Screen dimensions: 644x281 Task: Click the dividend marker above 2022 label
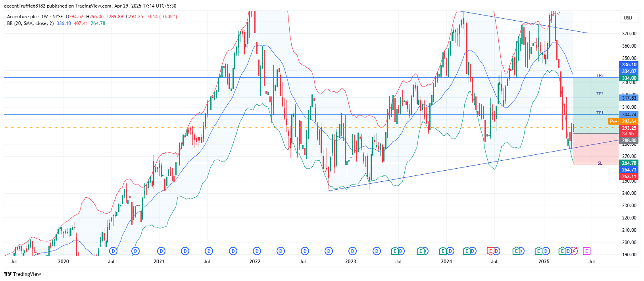[x=257, y=251]
